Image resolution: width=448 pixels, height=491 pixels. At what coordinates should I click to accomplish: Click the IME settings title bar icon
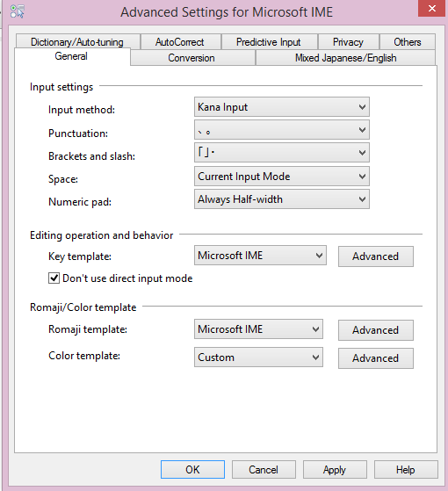(x=17, y=11)
